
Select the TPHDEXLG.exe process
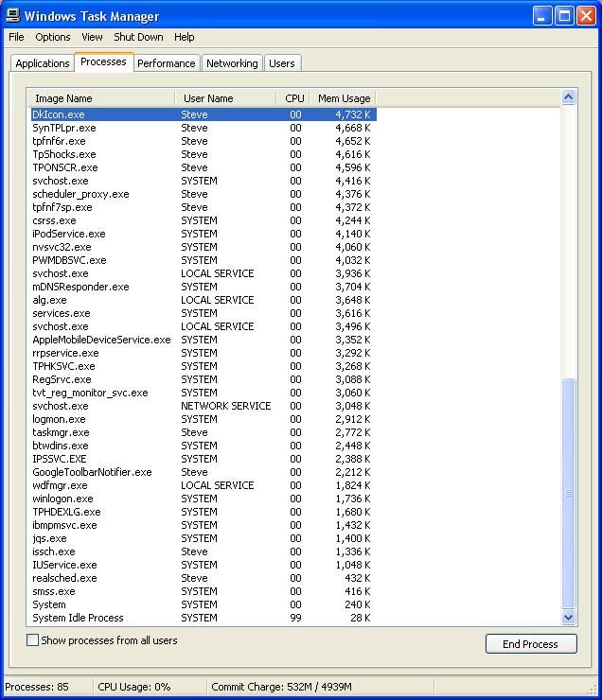[x=204, y=512]
